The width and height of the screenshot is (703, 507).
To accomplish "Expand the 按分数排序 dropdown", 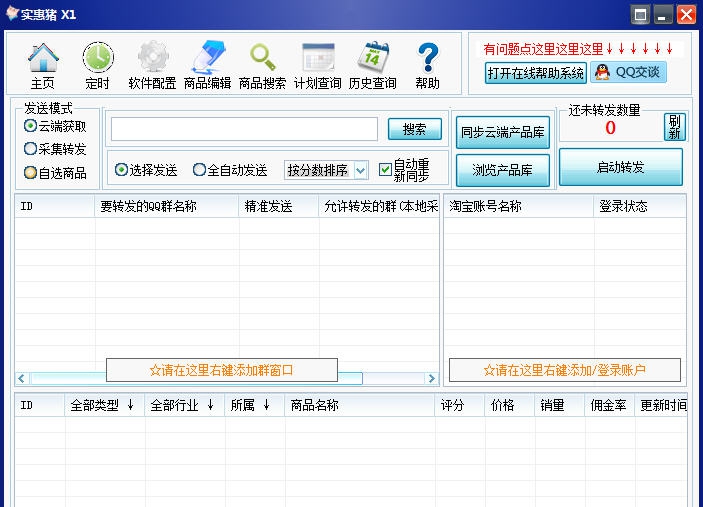I will pos(360,170).
